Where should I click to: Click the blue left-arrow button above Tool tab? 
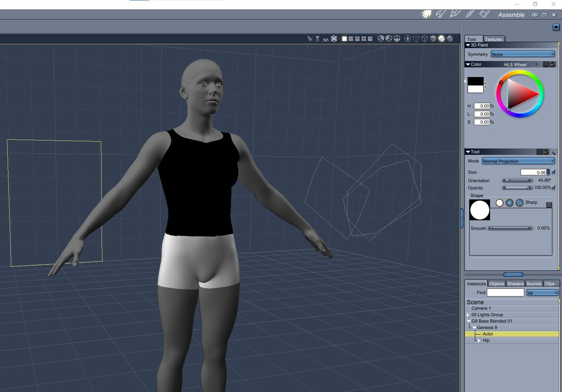coord(556,27)
